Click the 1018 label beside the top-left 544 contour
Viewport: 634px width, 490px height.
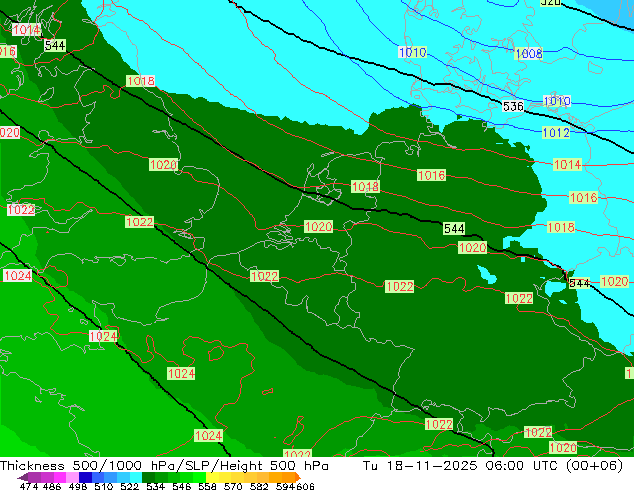(140, 81)
